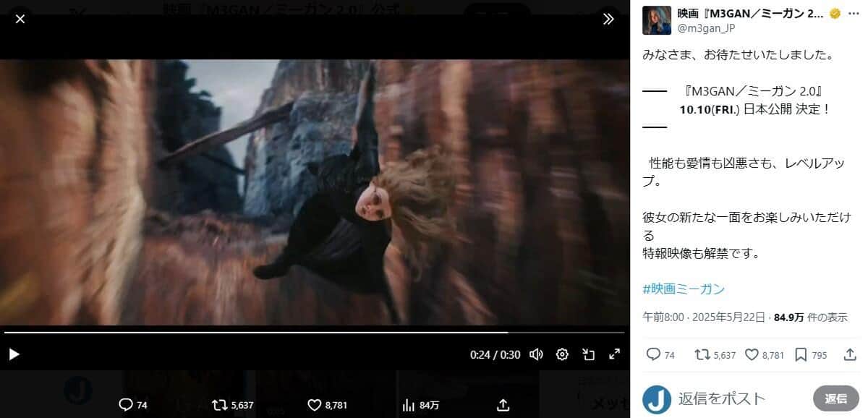The width and height of the screenshot is (868, 418).
Task: Play the video
Action: 14,354
